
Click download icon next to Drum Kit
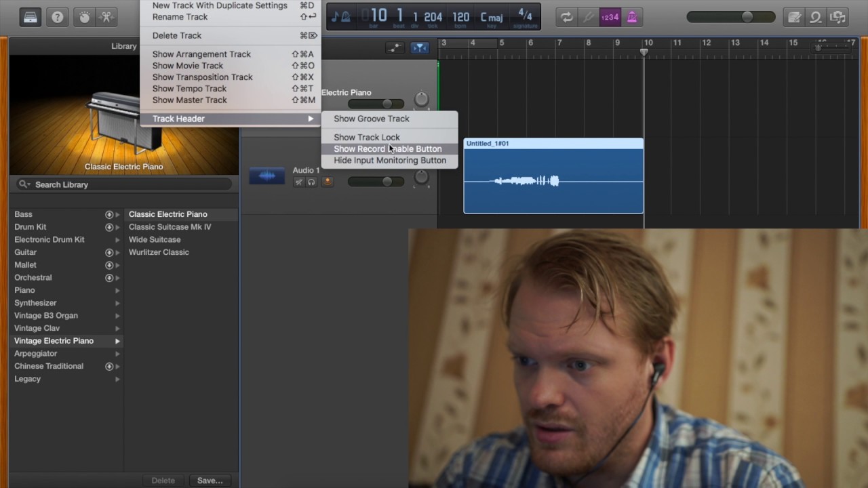click(109, 227)
